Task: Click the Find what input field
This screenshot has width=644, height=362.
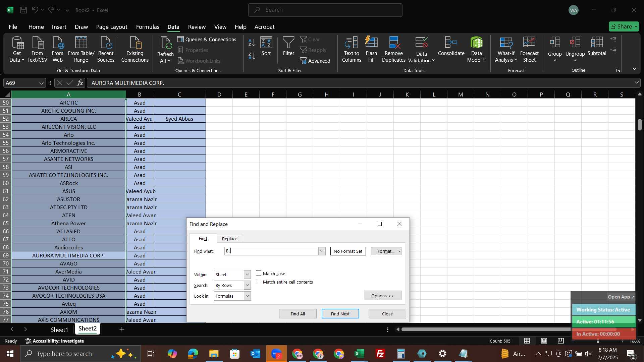Action: 271,251
